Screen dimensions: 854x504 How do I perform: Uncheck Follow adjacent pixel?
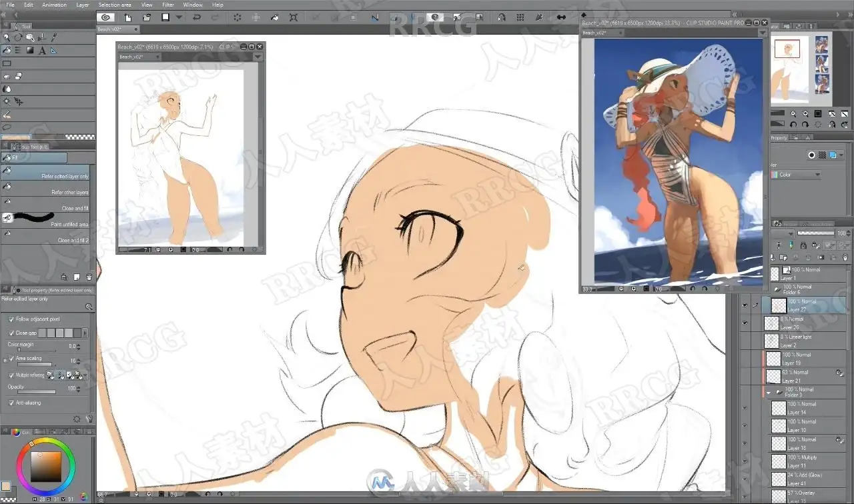[11, 319]
